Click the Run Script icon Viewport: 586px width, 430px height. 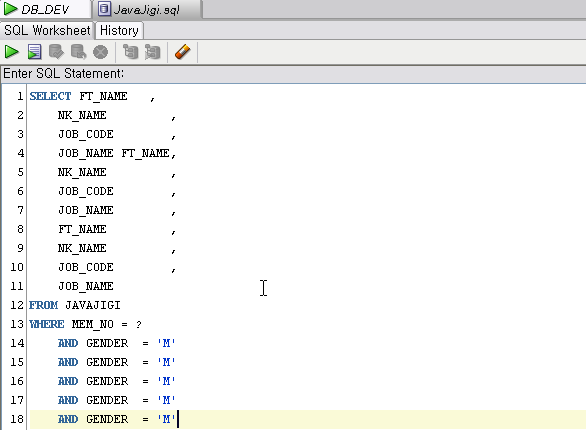34,52
